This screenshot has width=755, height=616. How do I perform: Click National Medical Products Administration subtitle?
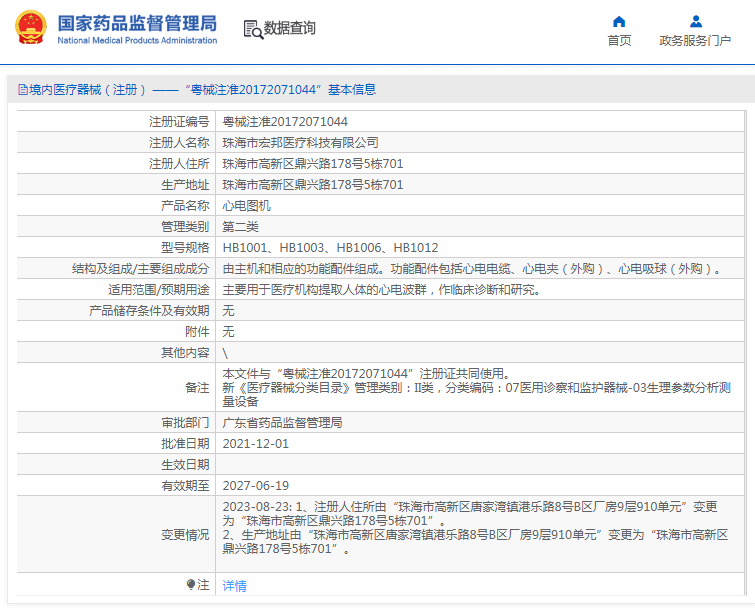point(137,40)
